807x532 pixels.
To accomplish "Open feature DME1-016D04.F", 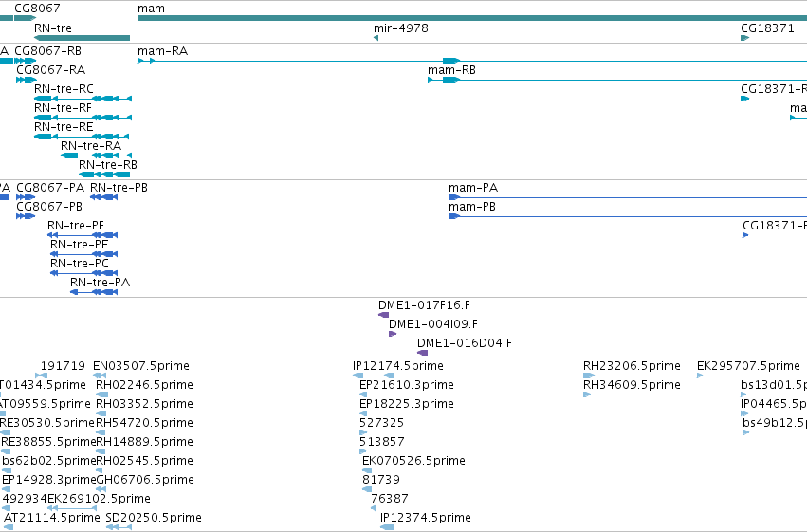I will [x=465, y=343].
